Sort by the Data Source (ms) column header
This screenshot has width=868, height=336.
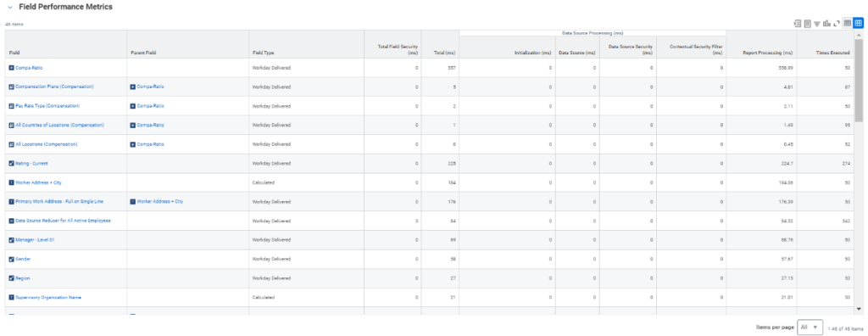(576, 53)
